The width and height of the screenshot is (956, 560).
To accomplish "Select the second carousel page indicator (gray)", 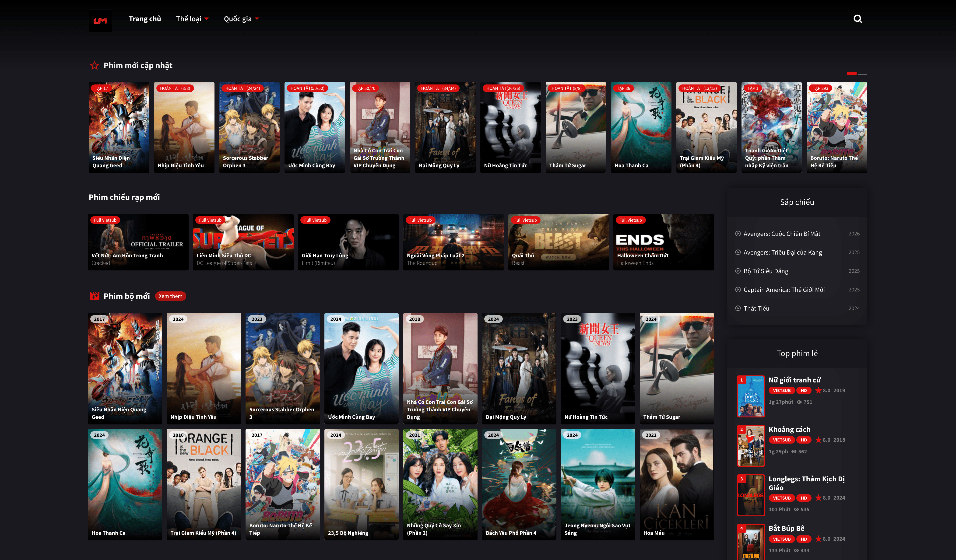I will [x=862, y=73].
